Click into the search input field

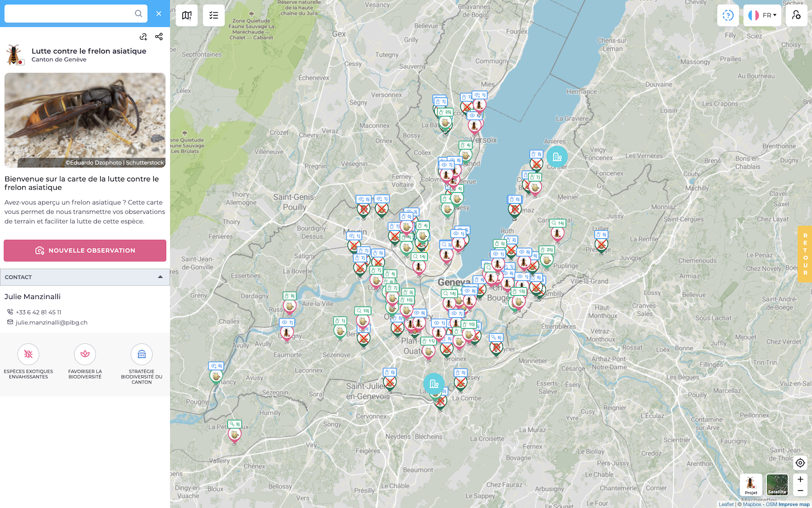[x=68, y=14]
